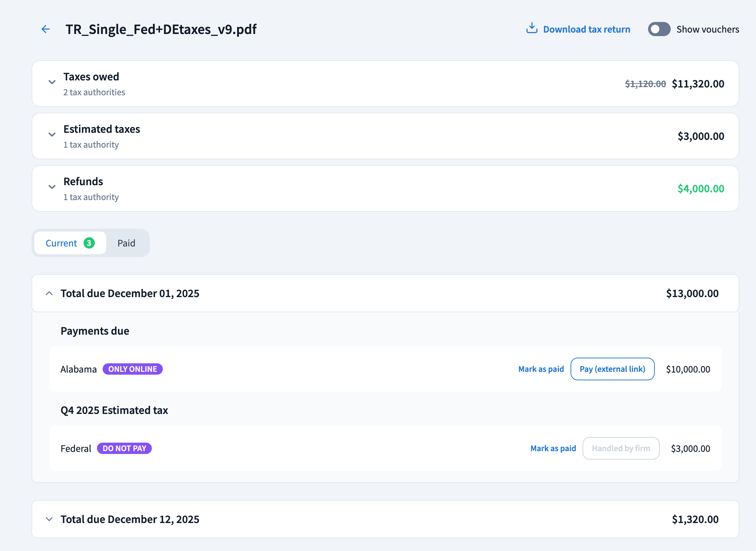
Task: Switch to the Current tab
Action: tap(62, 243)
